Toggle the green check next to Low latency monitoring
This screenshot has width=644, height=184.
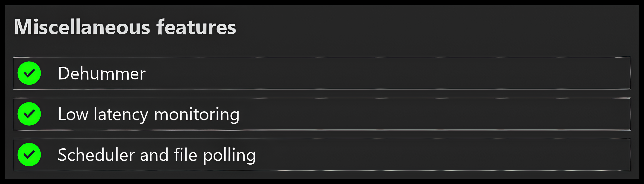point(29,114)
